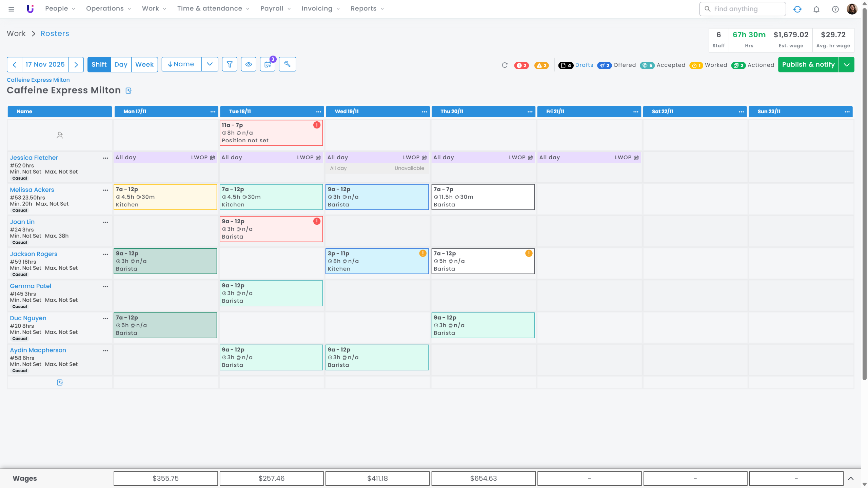Image resolution: width=868 pixels, height=488 pixels.
Task: Open the Name sort dropdown chevron
Action: coord(210,64)
